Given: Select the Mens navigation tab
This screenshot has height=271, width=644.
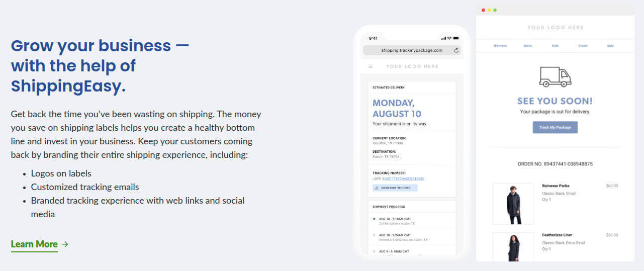Looking at the screenshot, I should click(x=527, y=46).
